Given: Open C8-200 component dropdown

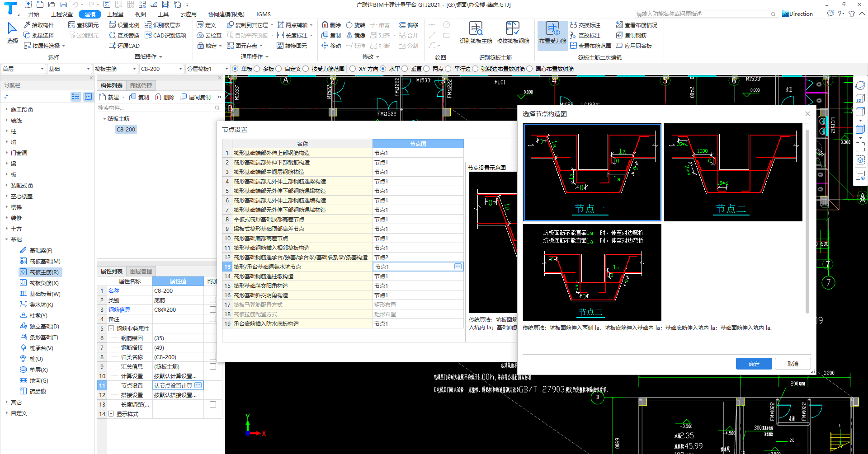Looking at the screenshot, I should point(162,69).
